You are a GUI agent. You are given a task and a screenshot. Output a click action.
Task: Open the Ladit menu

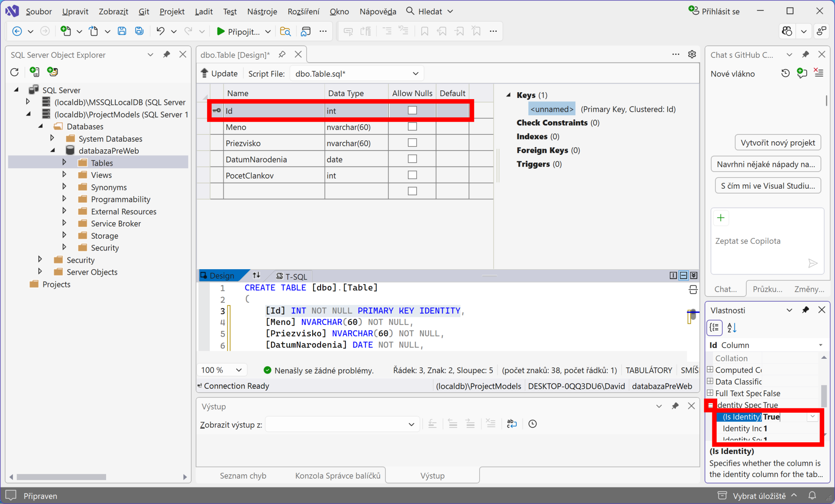(204, 11)
